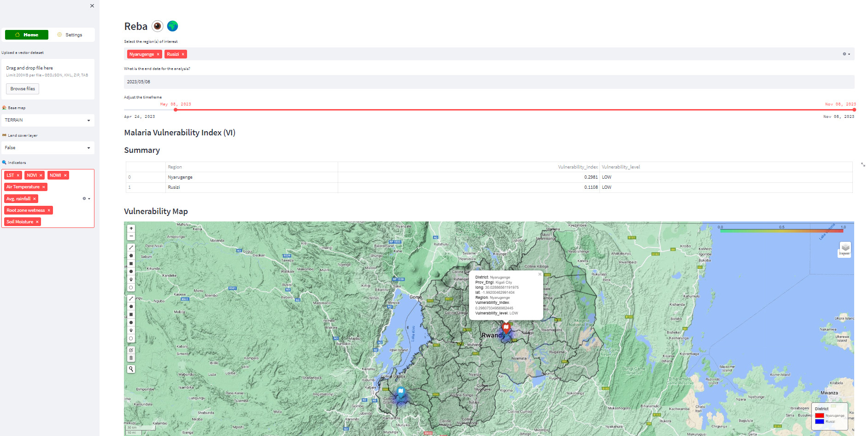Image resolution: width=868 pixels, height=436 pixels.
Task: Select the Nyarugenge table cell
Action: 252,177
